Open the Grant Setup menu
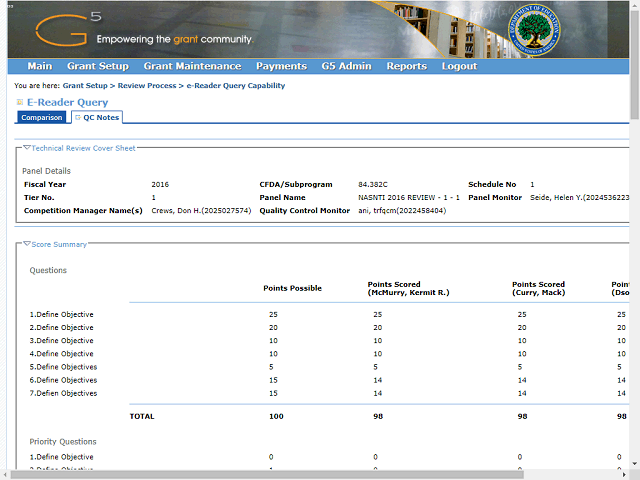Viewport: 640px width, 480px height. pyautogui.click(x=98, y=66)
